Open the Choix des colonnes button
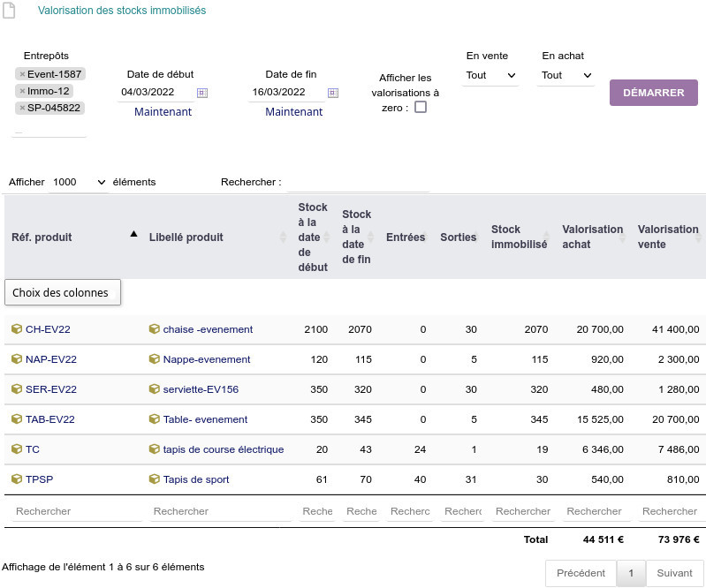 coord(62,292)
